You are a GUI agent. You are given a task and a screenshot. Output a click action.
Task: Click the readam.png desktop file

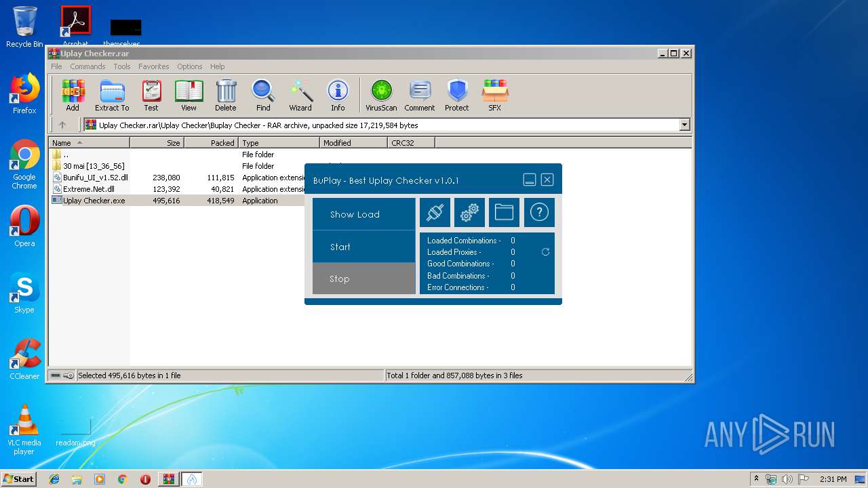[x=75, y=432]
